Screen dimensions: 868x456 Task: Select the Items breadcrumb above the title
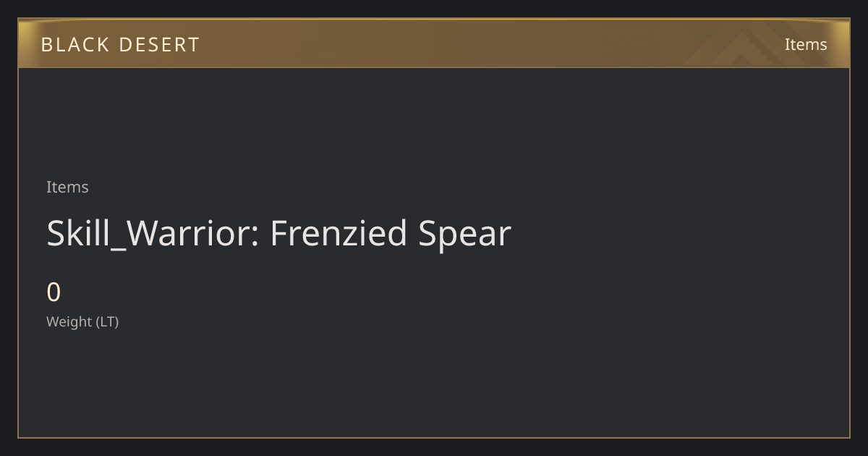pyautogui.click(x=67, y=187)
